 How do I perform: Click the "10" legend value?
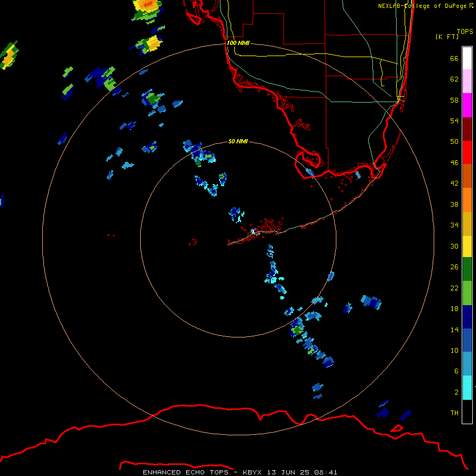[x=454, y=350]
